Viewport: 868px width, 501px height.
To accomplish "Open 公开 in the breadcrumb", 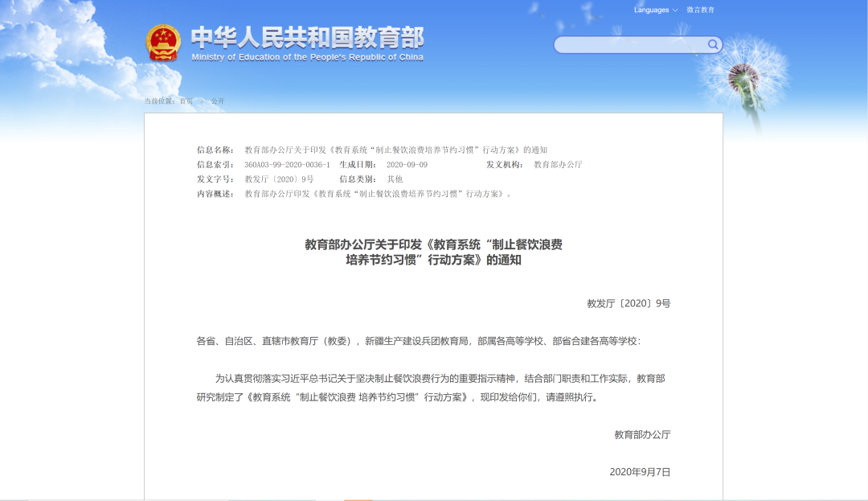I will point(218,101).
